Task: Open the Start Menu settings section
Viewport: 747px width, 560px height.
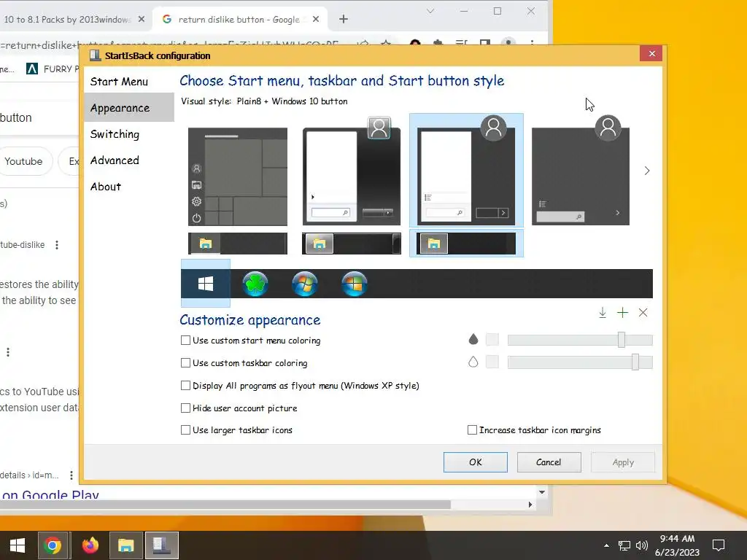Action: tap(119, 82)
